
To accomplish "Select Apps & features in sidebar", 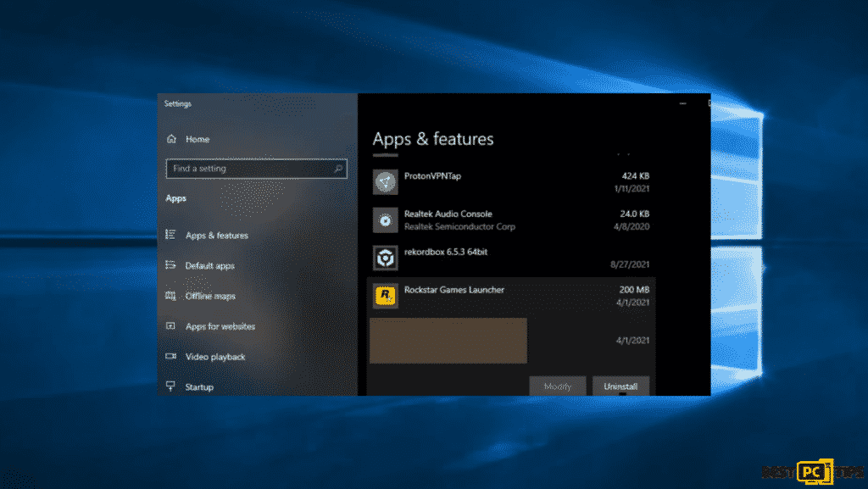I will pos(217,236).
